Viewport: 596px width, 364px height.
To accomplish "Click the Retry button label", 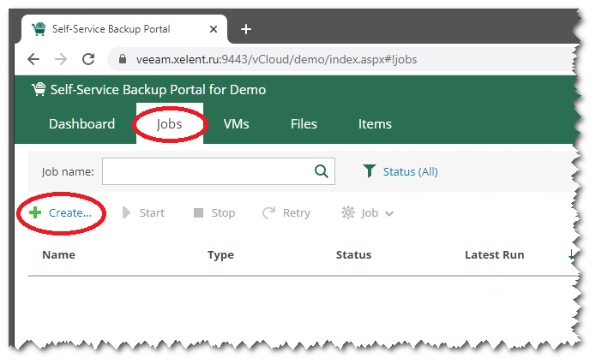I will point(297,213).
